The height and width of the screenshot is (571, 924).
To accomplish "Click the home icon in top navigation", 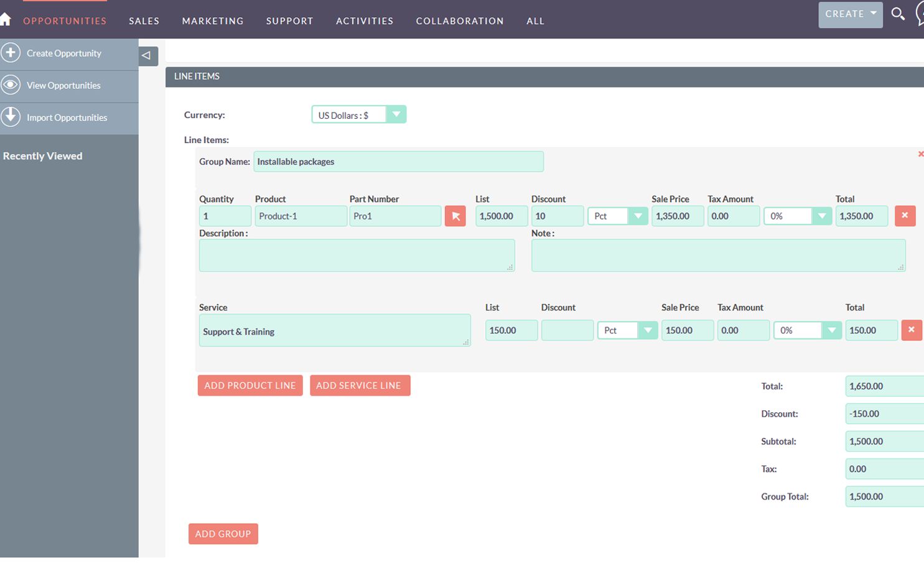I will pyautogui.click(x=6, y=19).
